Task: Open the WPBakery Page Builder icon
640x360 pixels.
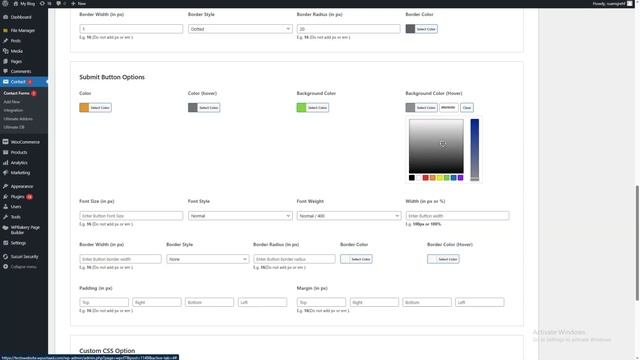Action: pos(5,228)
